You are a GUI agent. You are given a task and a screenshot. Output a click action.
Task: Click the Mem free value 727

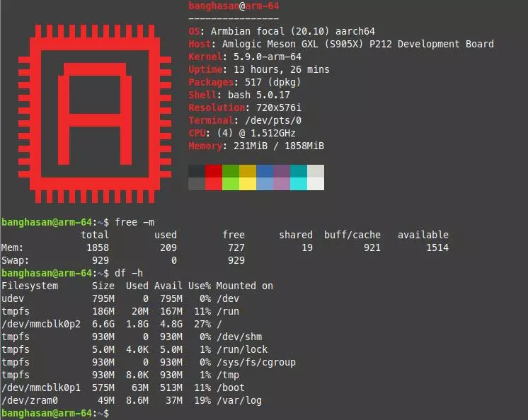(x=236, y=248)
